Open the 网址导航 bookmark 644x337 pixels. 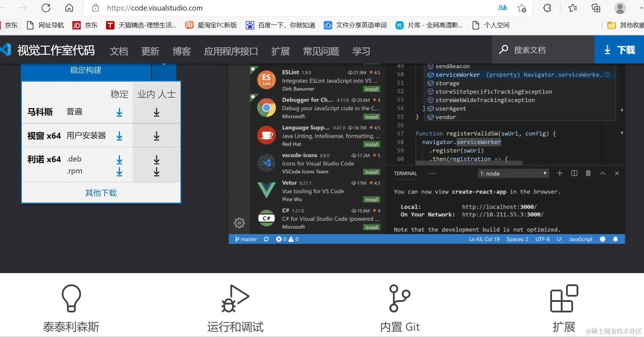click(x=45, y=25)
